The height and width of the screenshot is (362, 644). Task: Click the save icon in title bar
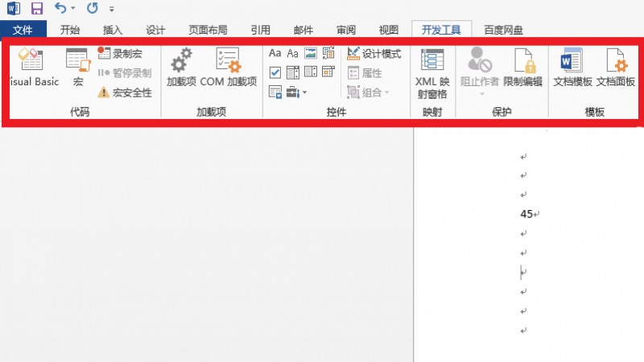pyautogui.click(x=37, y=9)
